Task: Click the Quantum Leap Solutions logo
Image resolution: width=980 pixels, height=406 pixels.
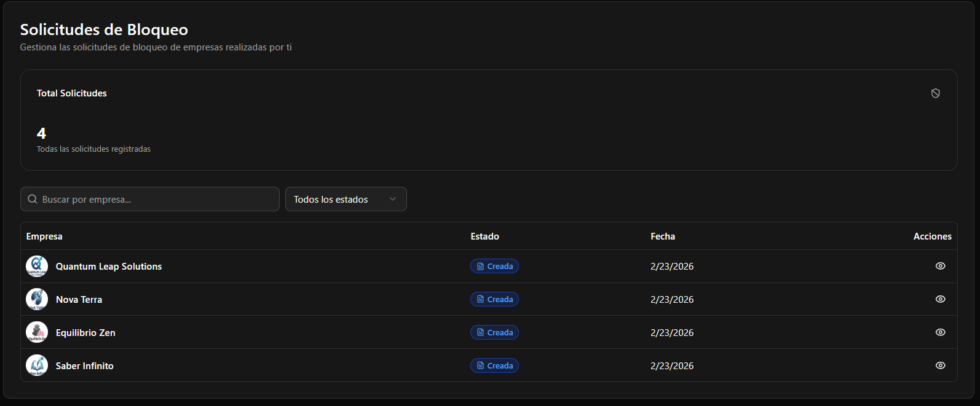Action: [37, 266]
